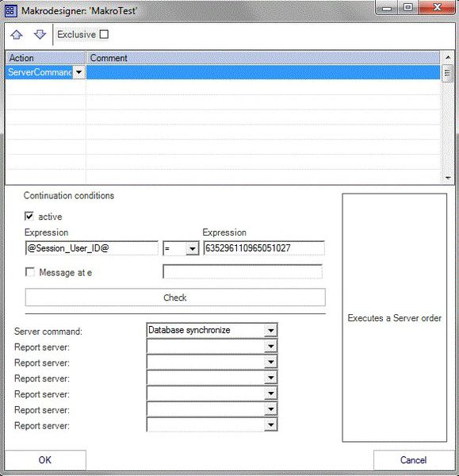Click the Cancel button
459x476 pixels.
coord(414,460)
